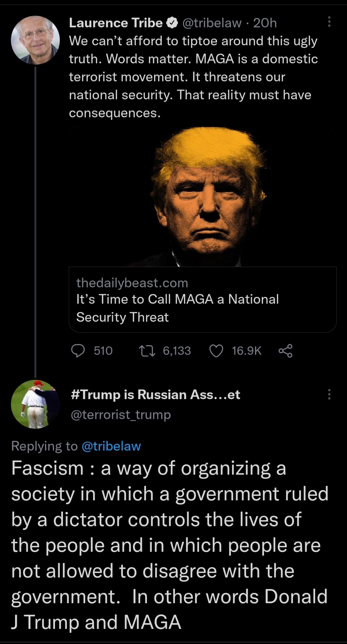Click the Laurence Tribe display name
The height and width of the screenshot is (644, 347).
click(116, 23)
